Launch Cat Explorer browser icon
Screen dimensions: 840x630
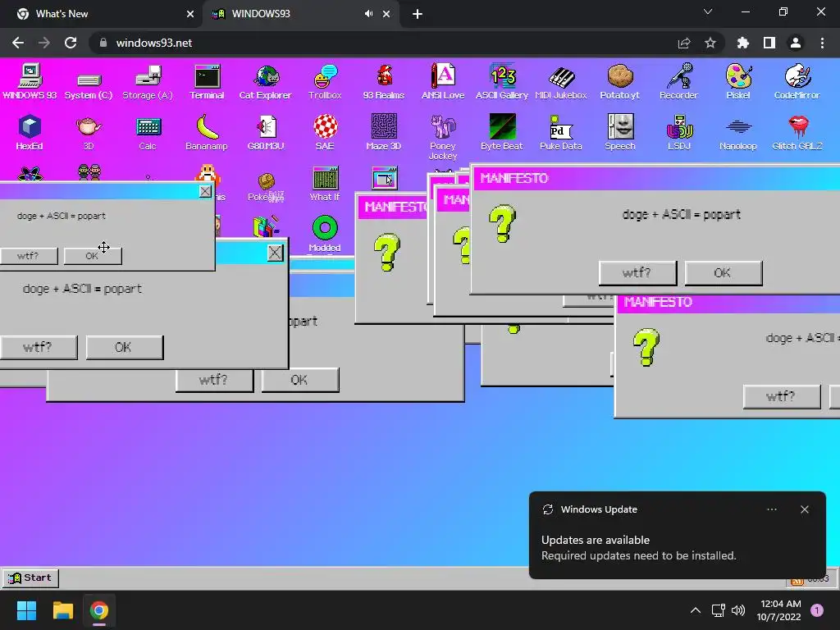click(266, 82)
